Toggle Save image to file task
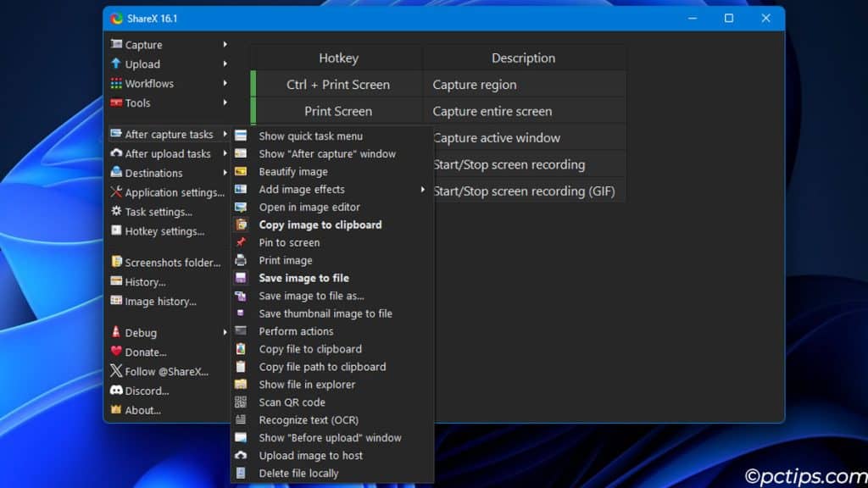 click(332, 278)
